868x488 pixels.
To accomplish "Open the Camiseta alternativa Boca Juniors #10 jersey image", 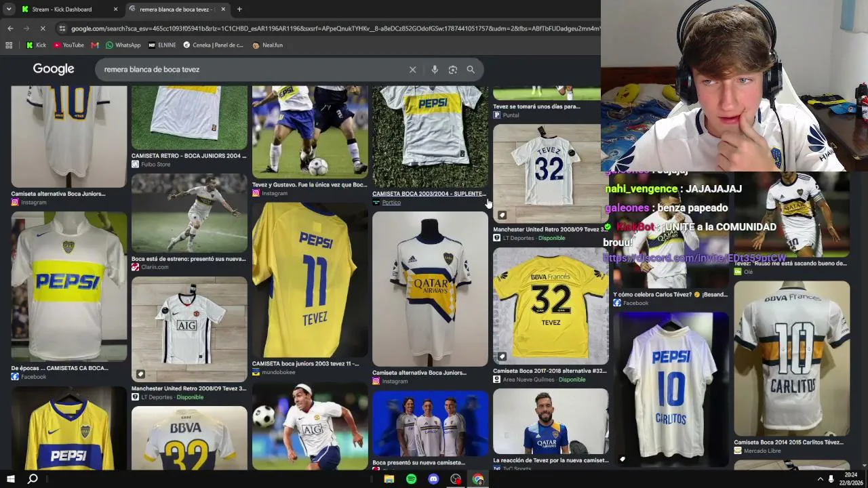I will [69, 136].
